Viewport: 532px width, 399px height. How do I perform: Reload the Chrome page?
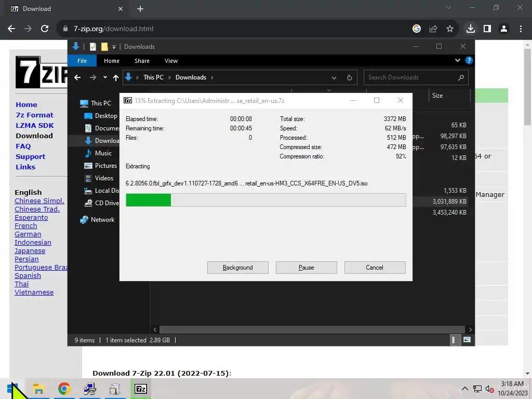tap(45, 29)
